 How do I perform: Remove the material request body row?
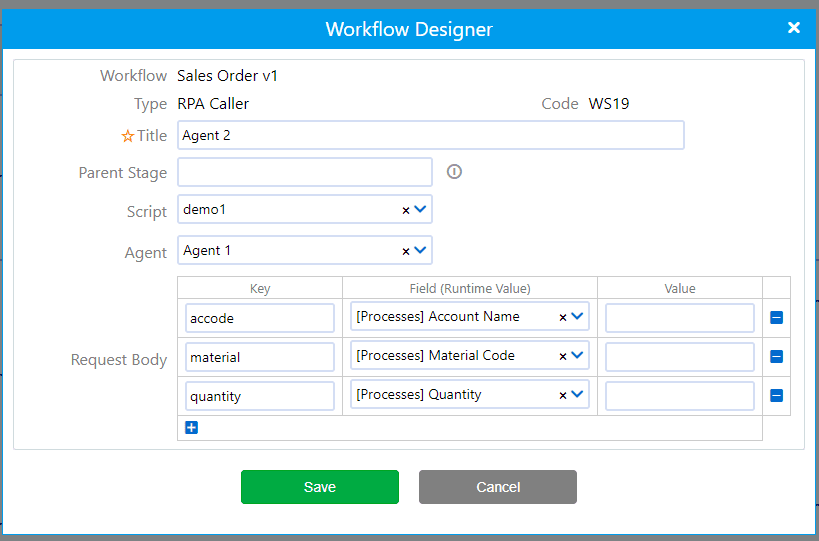[776, 357]
